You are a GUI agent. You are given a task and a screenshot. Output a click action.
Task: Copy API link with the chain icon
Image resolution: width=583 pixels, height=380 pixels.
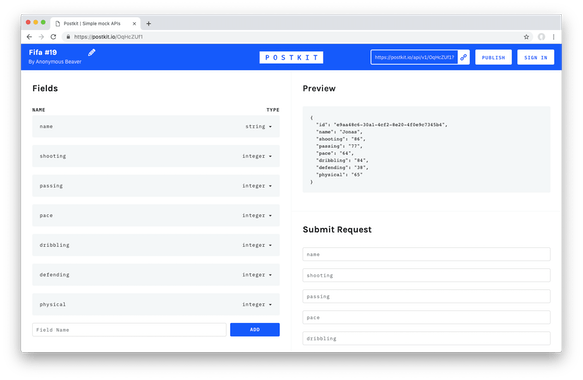coord(464,57)
